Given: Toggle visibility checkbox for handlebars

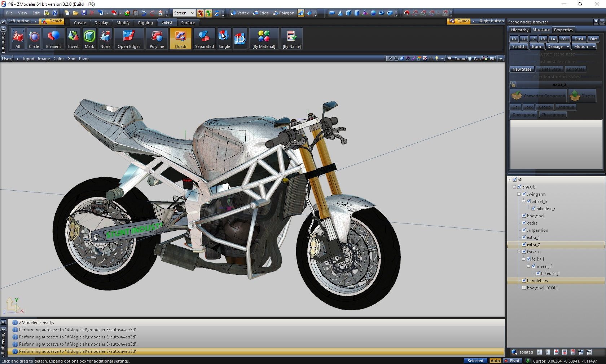Looking at the screenshot, I should pyautogui.click(x=524, y=280).
